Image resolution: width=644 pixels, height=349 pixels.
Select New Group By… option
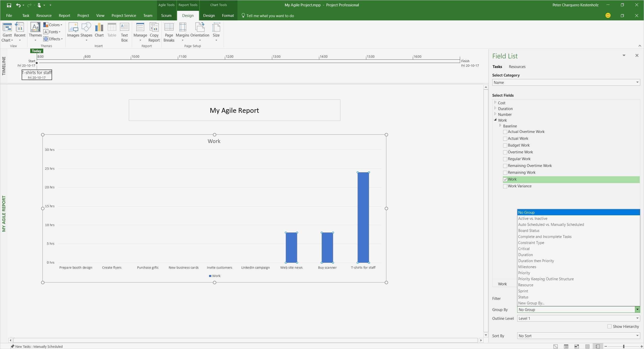point(531,303)
